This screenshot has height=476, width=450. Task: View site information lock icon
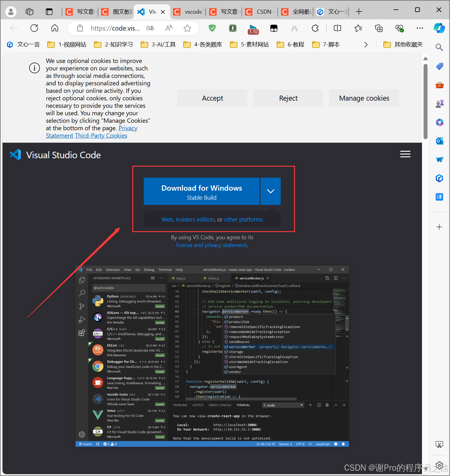[x=80, y=28]
